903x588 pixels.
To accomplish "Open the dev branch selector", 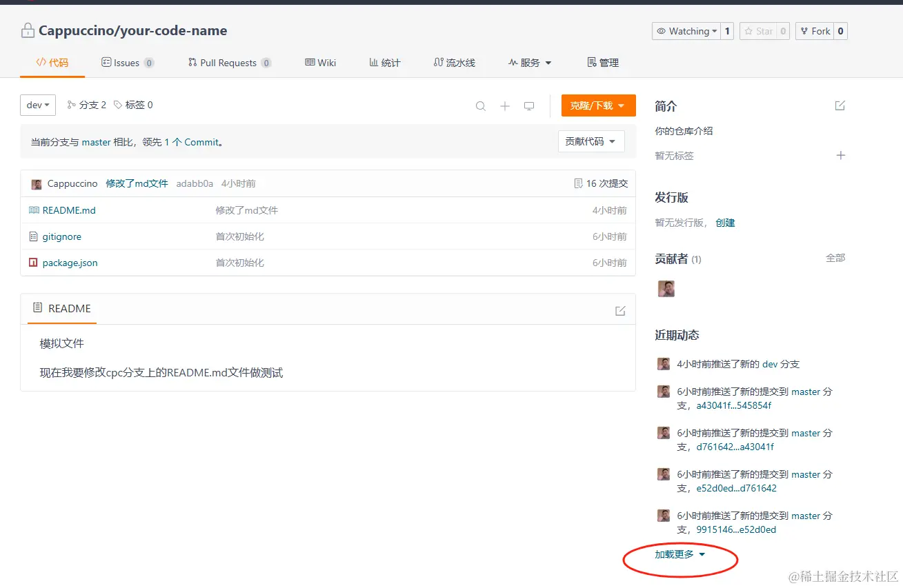I will pos(38,105).
